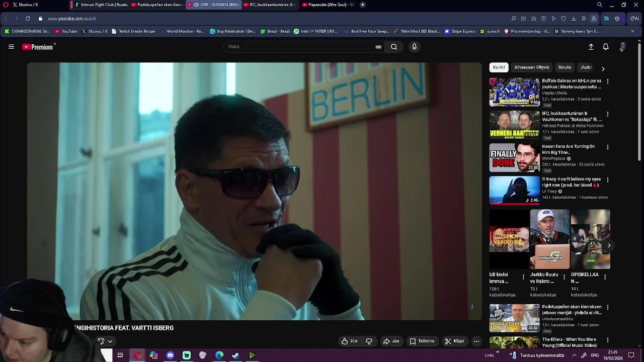Switch to Papaoutai (Afro Soul) tab

(x=328, y=5)
